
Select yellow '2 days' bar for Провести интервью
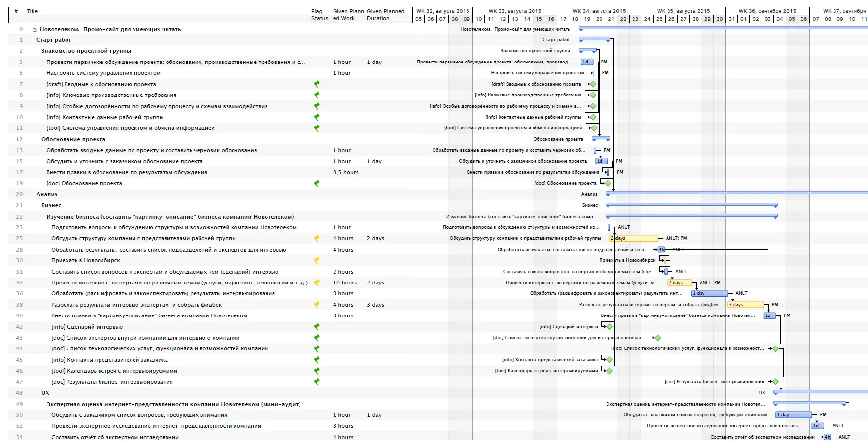tap(679, 283)
